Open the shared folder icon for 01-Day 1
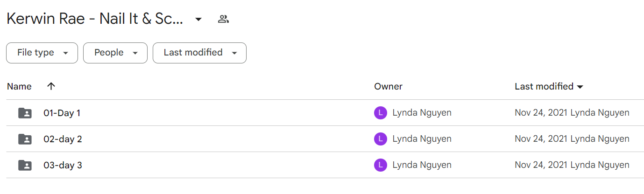 pyautogui.click(x=25, y=113)
